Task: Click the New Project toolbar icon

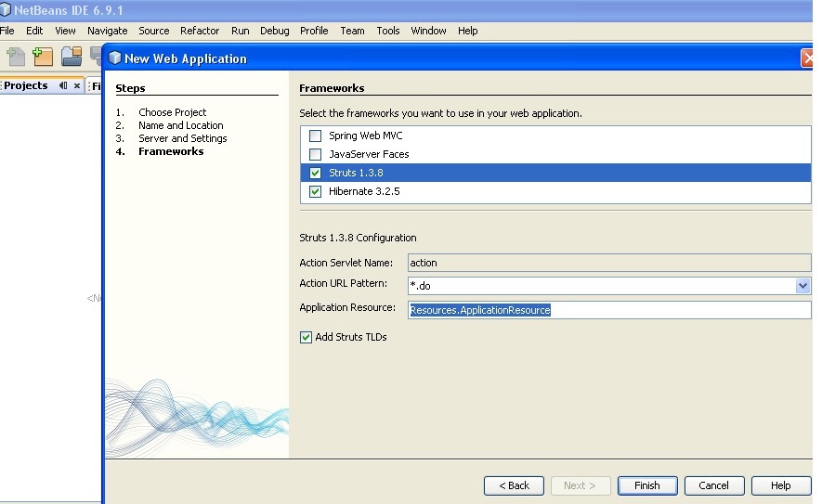Action: pyautogui.click(x=43, y=56)
